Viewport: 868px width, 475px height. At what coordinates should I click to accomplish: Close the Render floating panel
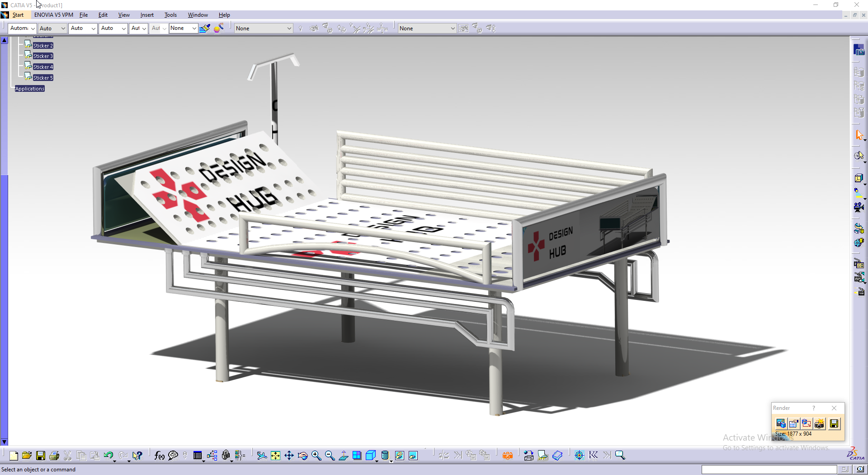(x=834, y=408)
